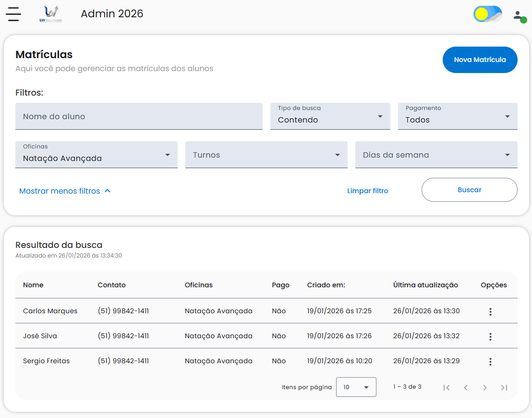Open options menu for Sergio Freitas
Screen dimensions: 532x418
coord(490,362)
